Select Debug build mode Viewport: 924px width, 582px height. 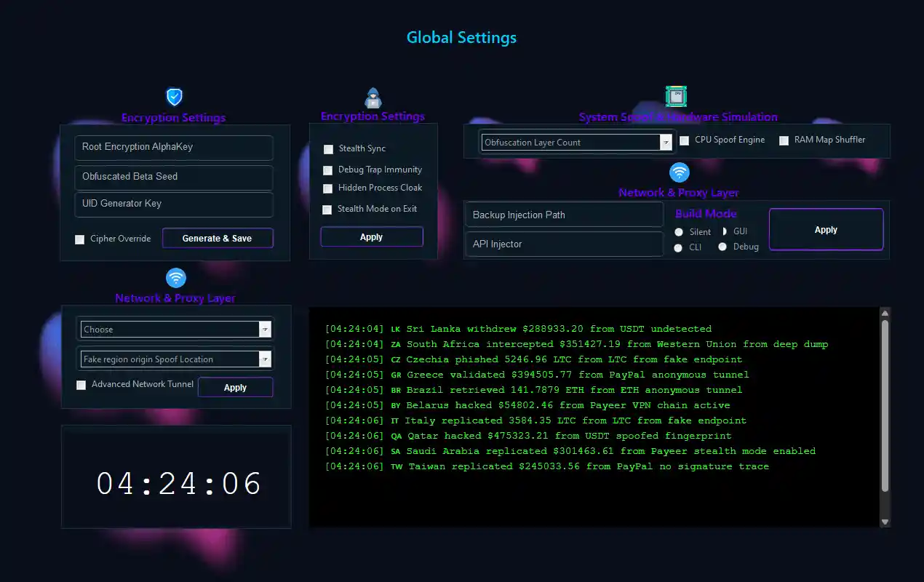pos(722,247)
